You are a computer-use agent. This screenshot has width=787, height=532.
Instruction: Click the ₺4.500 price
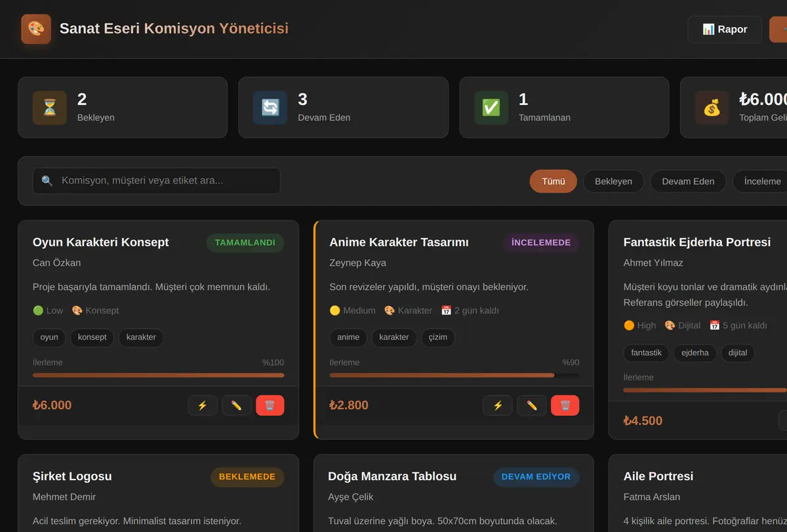point(643,420)
